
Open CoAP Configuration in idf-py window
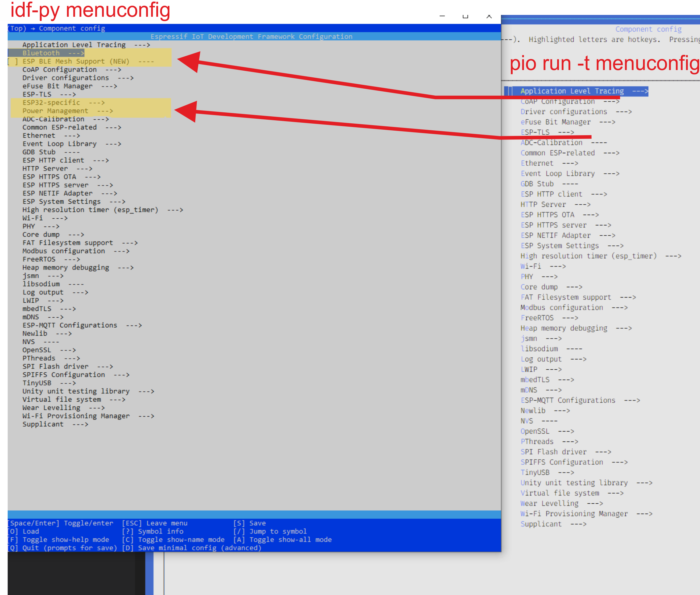[72, 69]
